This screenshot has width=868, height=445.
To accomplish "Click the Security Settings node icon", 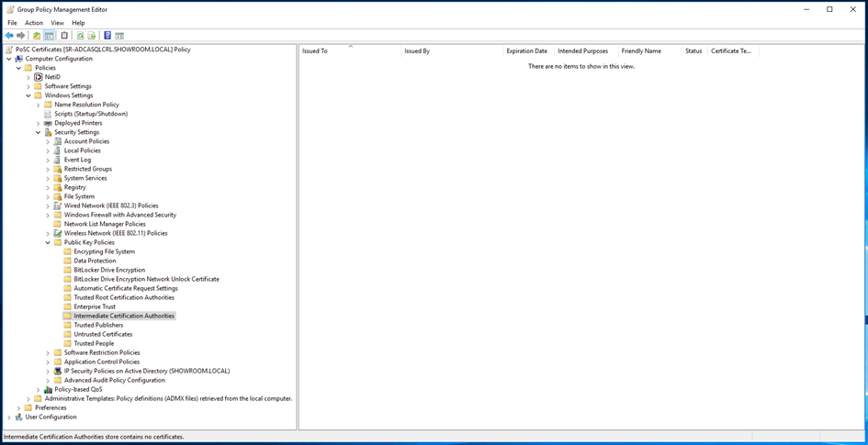I will (48, 132).
